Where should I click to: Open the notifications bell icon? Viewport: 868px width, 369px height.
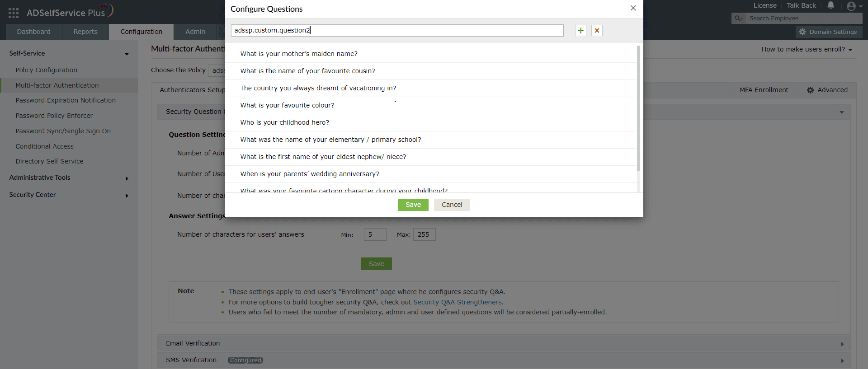830,5
